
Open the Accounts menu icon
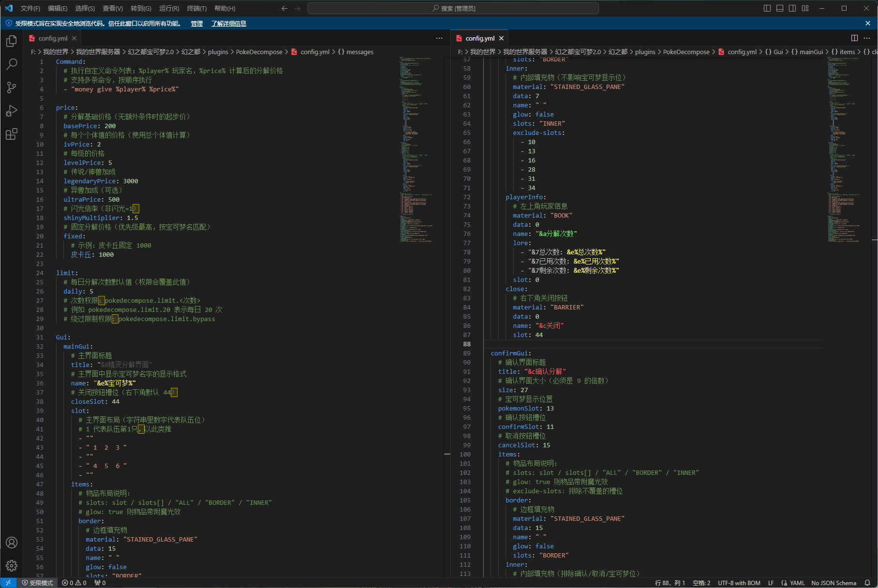pyautogui.click(x=12, y=543)
